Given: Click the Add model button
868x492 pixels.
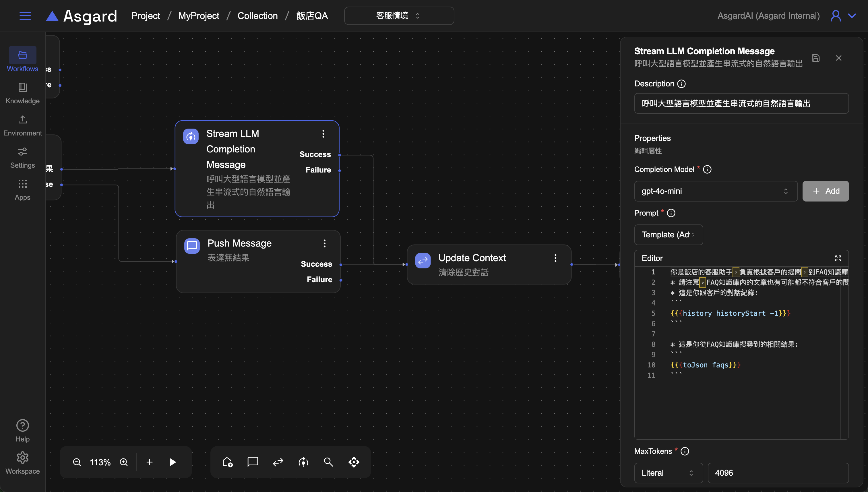Looking at the screenshot, I should pyautogui.click(x=825, y=191).
